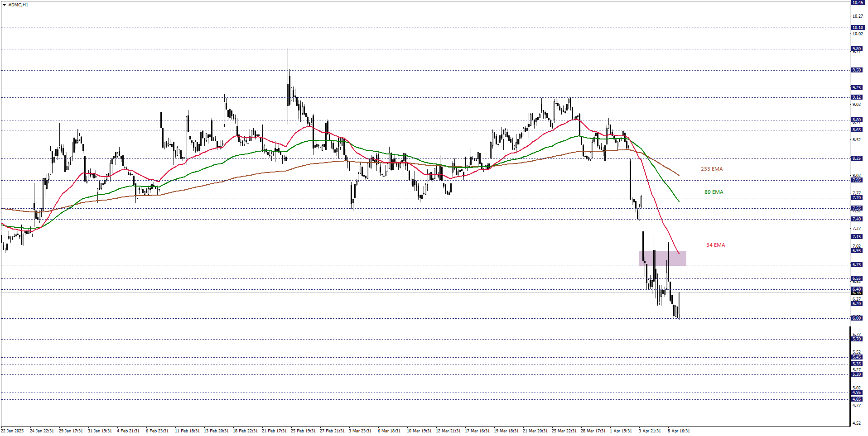Click the 25 Feb 19:31 time label
The width and height of the screenshot is (868, 436).
303,431
